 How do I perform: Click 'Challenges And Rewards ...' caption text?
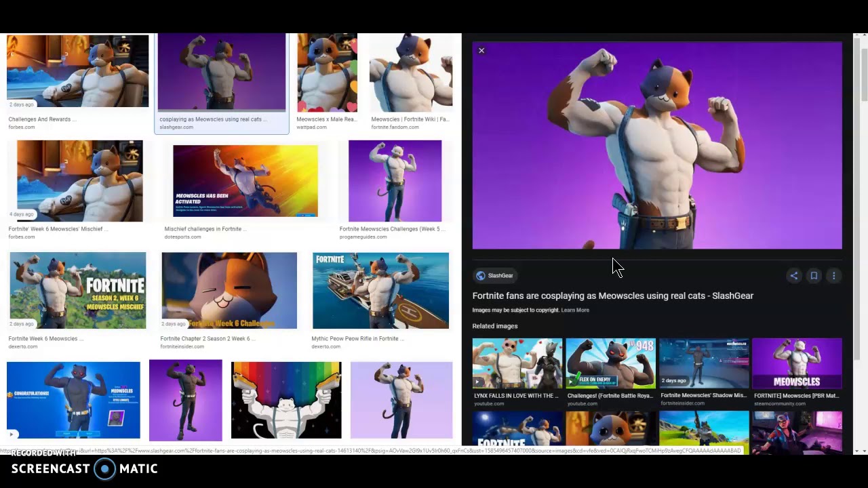click(x=43, y=119)
